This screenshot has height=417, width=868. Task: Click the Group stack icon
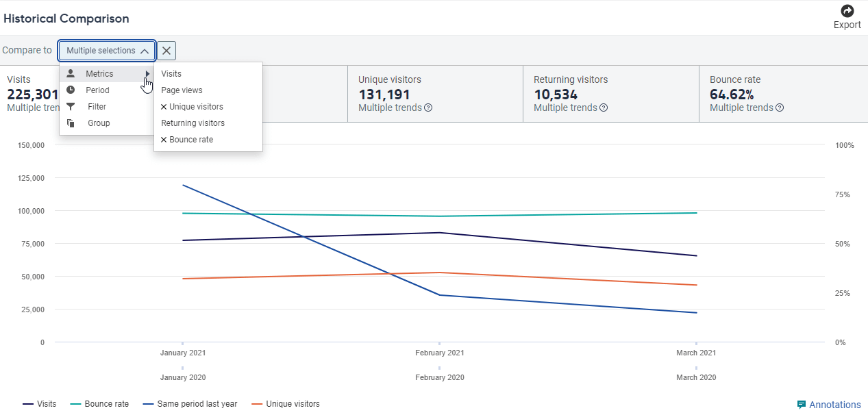71,123
